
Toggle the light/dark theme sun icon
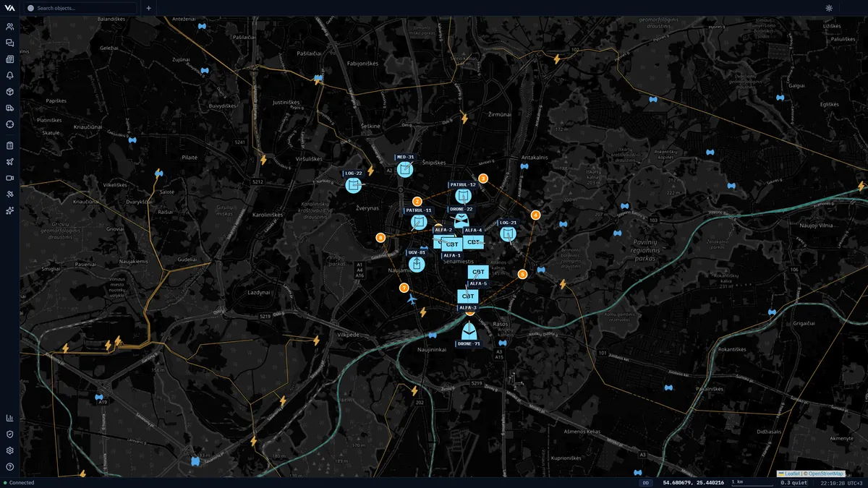829,8
